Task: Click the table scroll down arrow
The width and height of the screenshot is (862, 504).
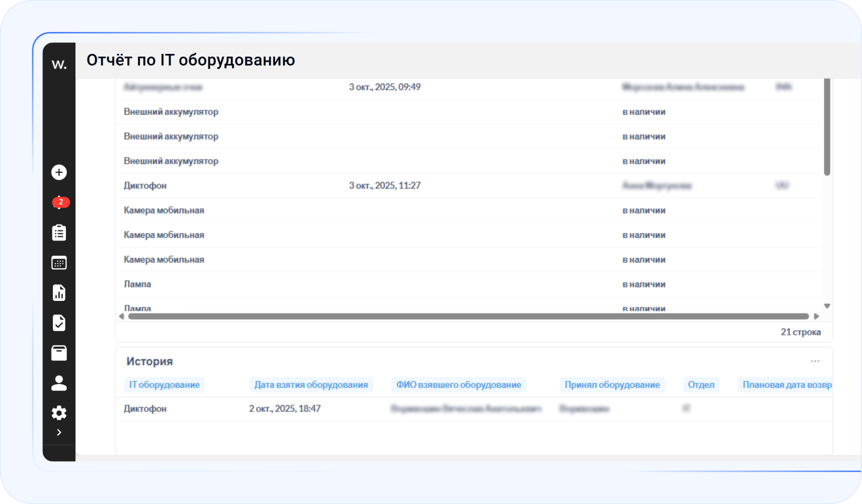Action: point(827,306)
